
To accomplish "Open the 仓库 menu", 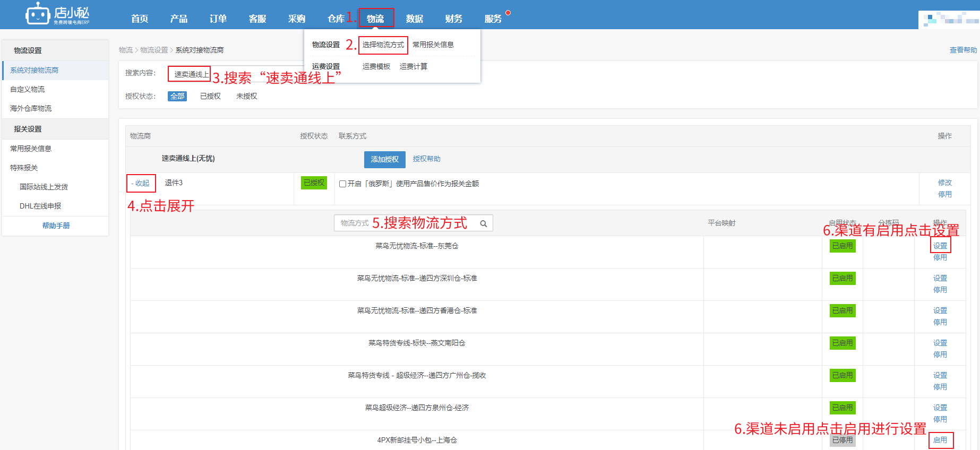I will pyautogui.click(x=336, y=19).
